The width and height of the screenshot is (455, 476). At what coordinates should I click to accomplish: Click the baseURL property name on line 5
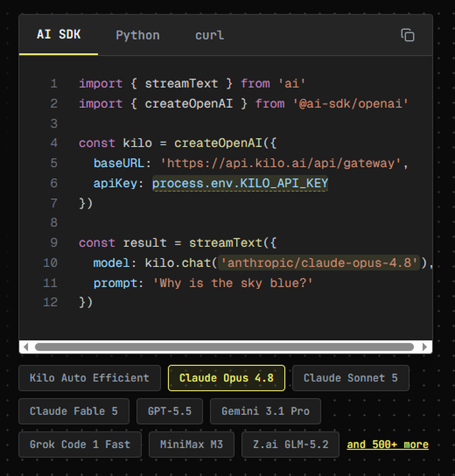click(119, 163)
